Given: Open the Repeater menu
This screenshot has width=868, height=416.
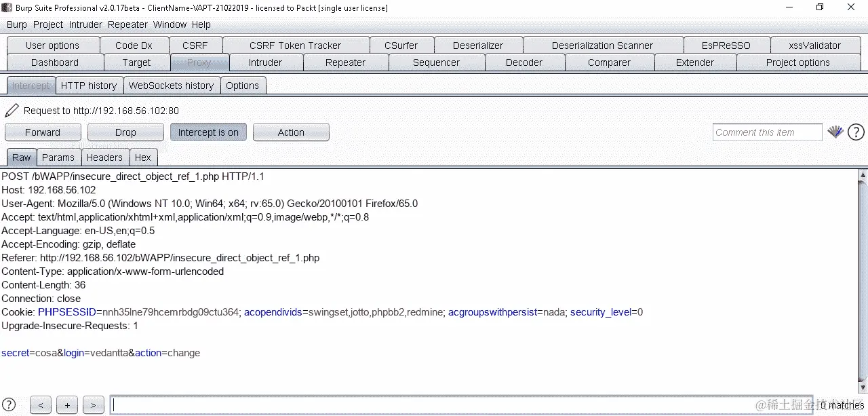Looking at the screenshot, I should [127, 24].
